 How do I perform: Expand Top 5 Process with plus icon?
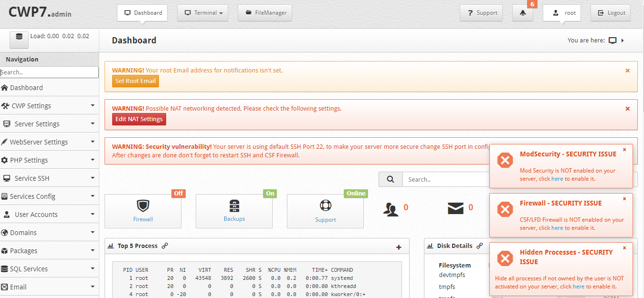pos(399,247)
